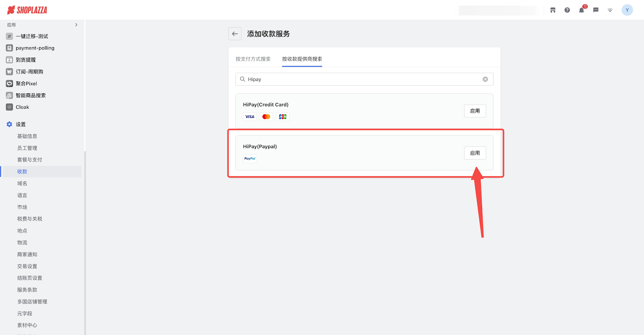
Task: Open the help question mark icon
Action: click(x=567, y=10)
